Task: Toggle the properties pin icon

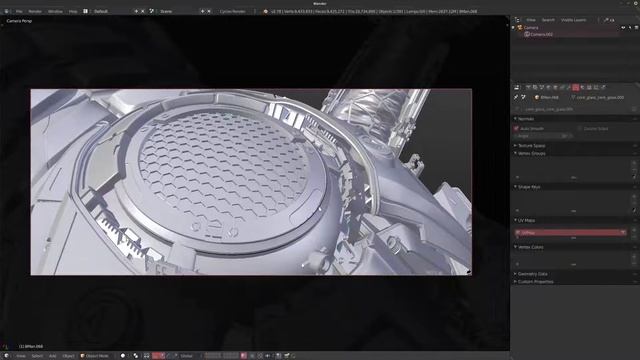Action: point(516,97)
